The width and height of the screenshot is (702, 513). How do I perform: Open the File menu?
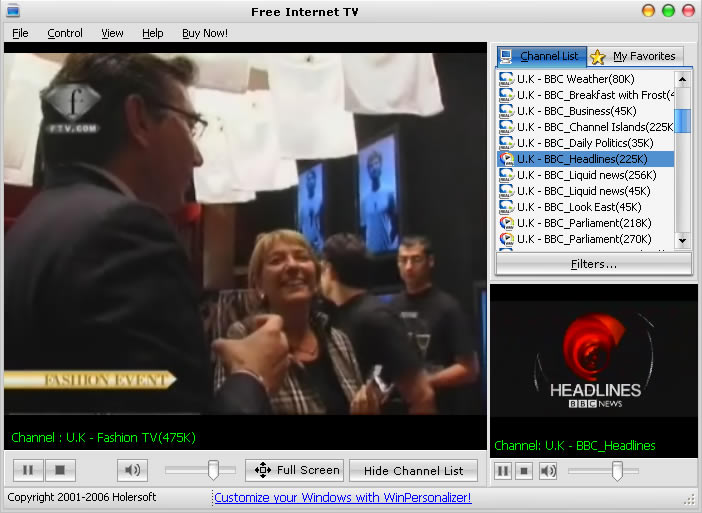pos(20,33)
